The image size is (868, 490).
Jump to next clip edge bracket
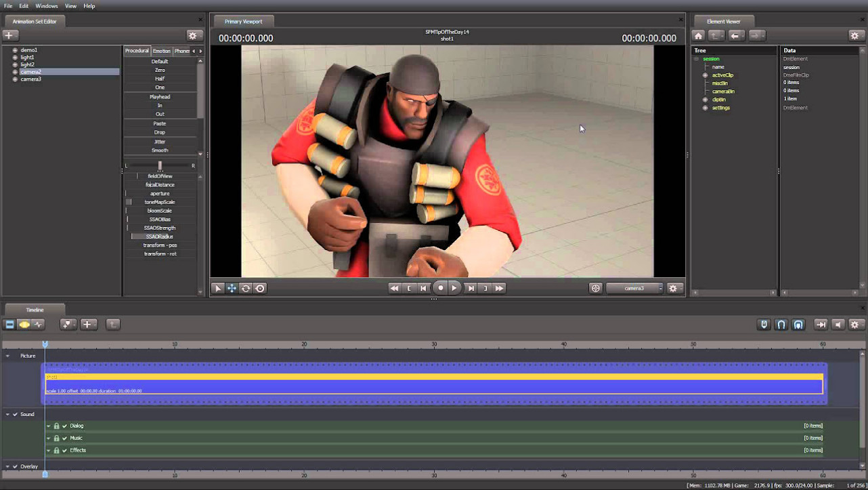click(x=485, y=288)
